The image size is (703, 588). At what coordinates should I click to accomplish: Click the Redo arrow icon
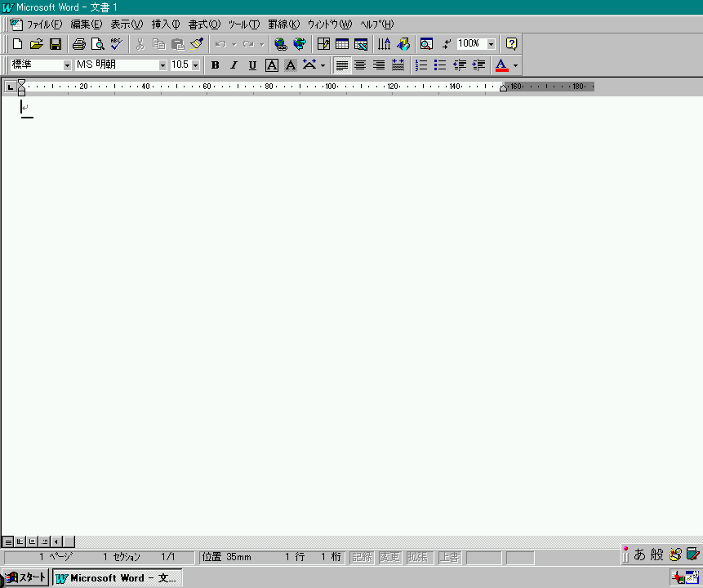pos(248,44)
